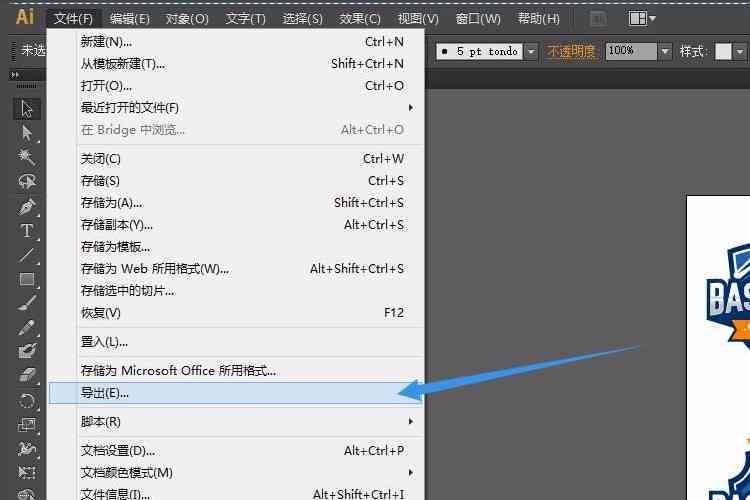Expand 最近打开的文件(F) submenu

(x=236, y=108)
